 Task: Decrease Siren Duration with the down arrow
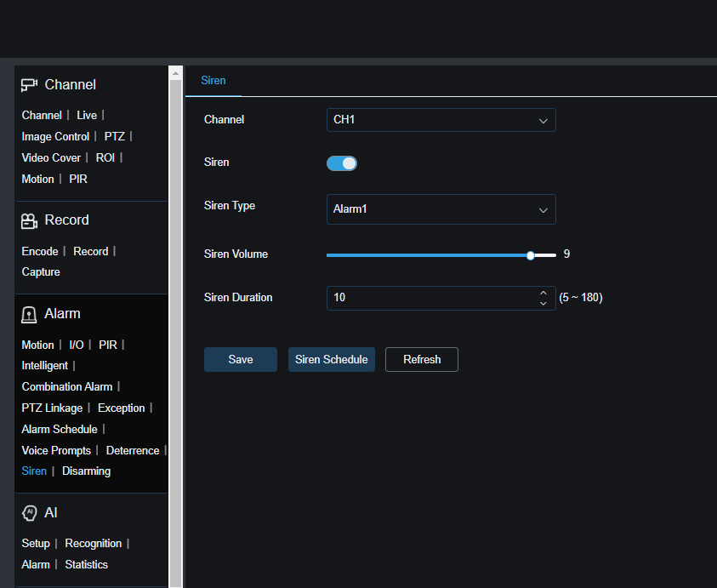(x=543, y=304)
